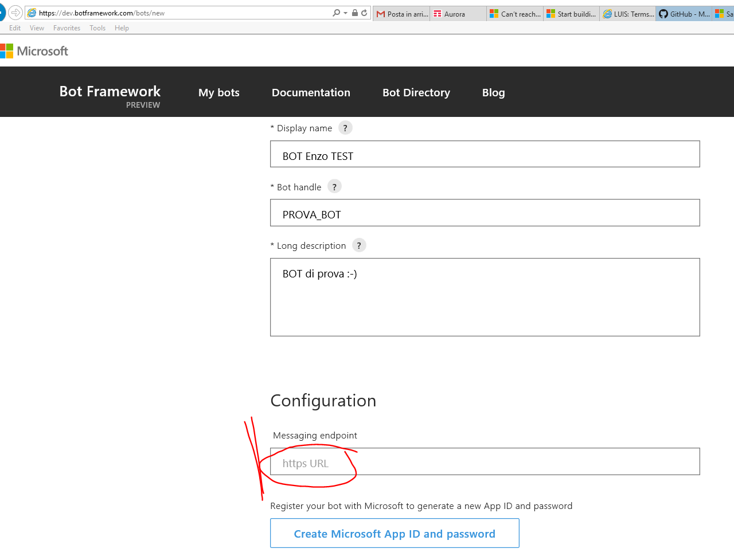The image size is (734, 560).
Task: Click the refresh page icon
Action: coord(364,13)
